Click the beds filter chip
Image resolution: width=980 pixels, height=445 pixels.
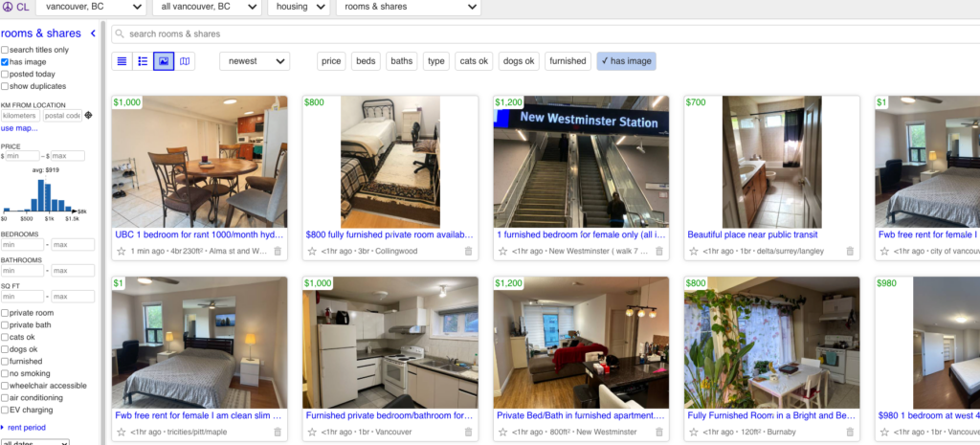pos(366,61)
